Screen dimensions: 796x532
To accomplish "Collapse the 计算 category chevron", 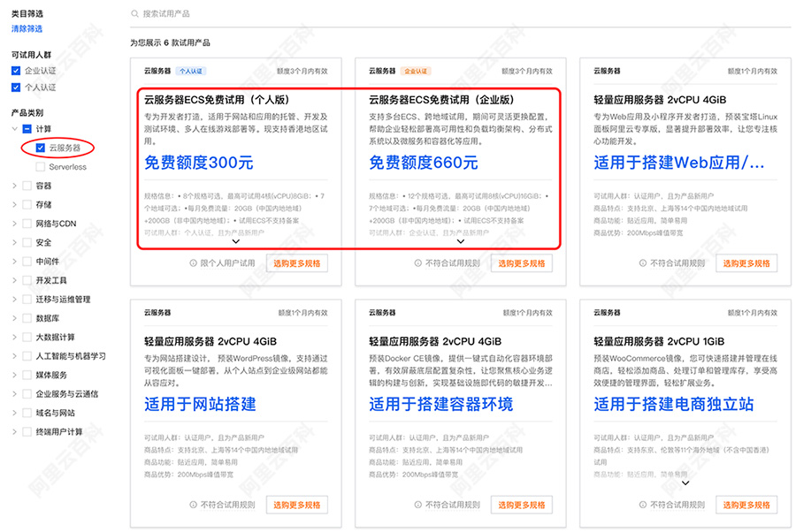I will 15,129.
